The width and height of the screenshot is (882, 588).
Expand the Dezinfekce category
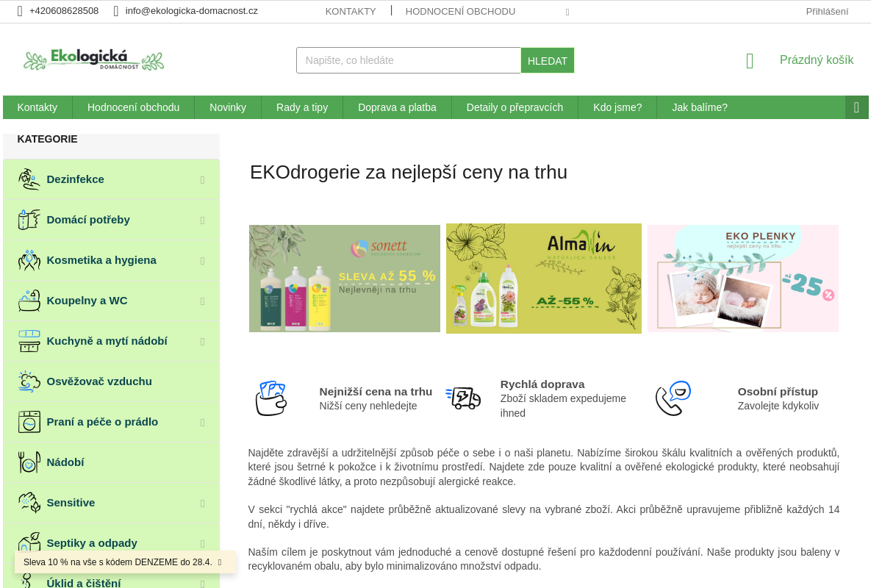point(203,180)
